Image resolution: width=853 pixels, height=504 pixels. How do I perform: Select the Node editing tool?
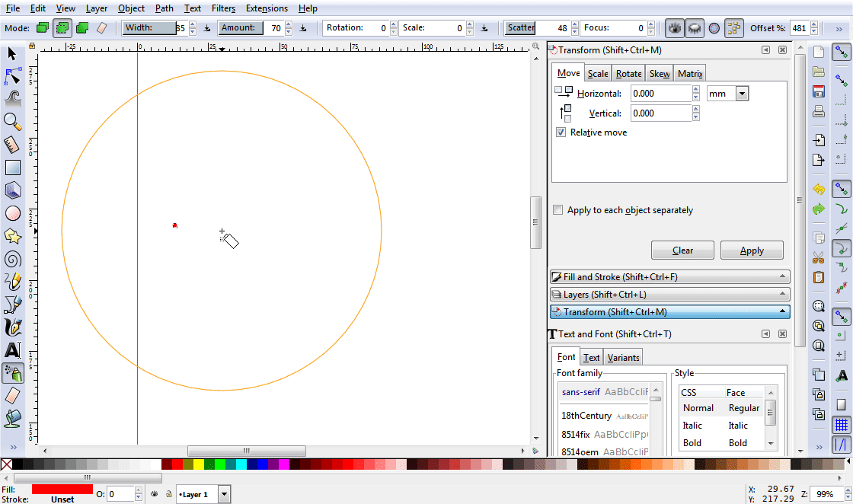click(x=11, y=76)
